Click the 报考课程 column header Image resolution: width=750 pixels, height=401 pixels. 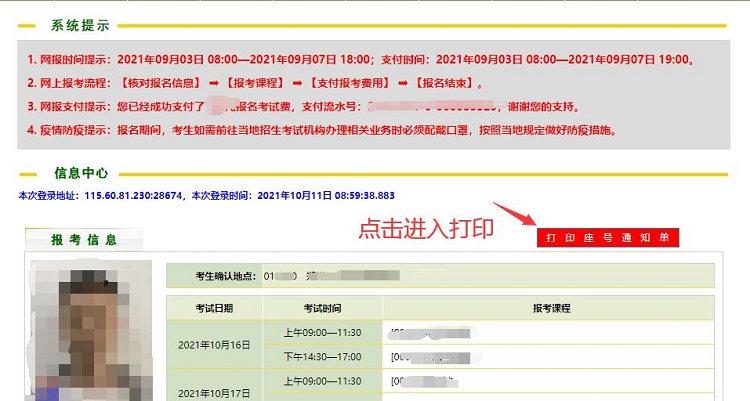coord(548,308)
